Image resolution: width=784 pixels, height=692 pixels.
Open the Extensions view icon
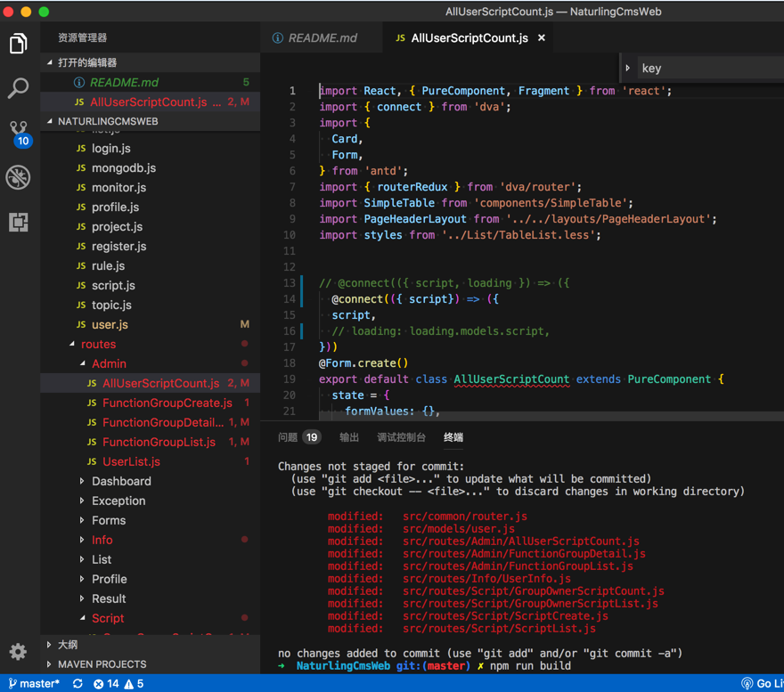tap(19, 222)
